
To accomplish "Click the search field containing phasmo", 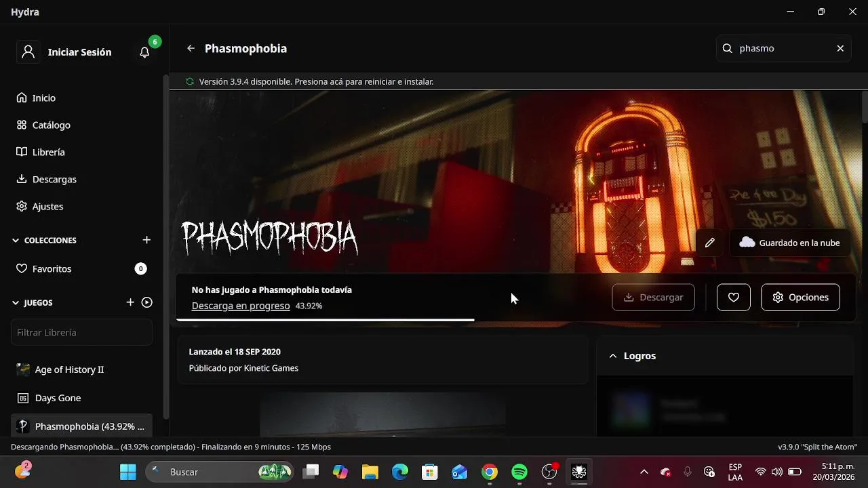I will [x=783, y=48].
